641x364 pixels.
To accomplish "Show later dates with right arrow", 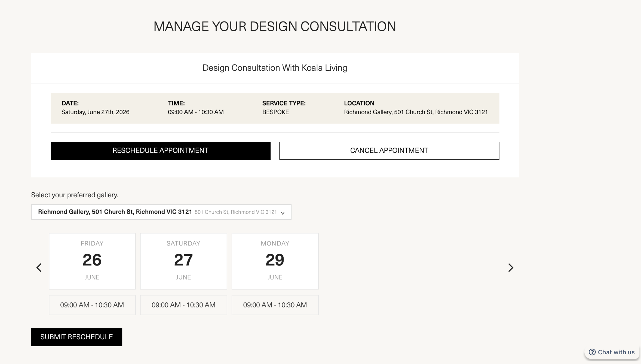I will click(510, 268).
